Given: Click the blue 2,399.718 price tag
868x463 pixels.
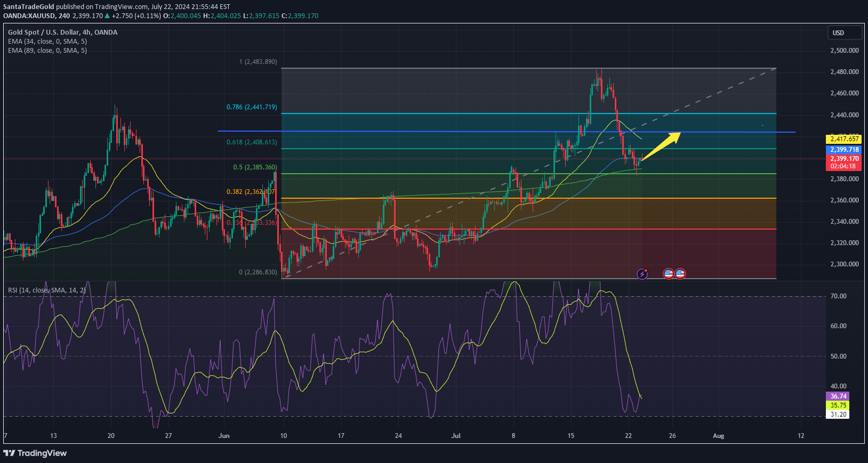Looking at the screenshot, I should [844, 150].
